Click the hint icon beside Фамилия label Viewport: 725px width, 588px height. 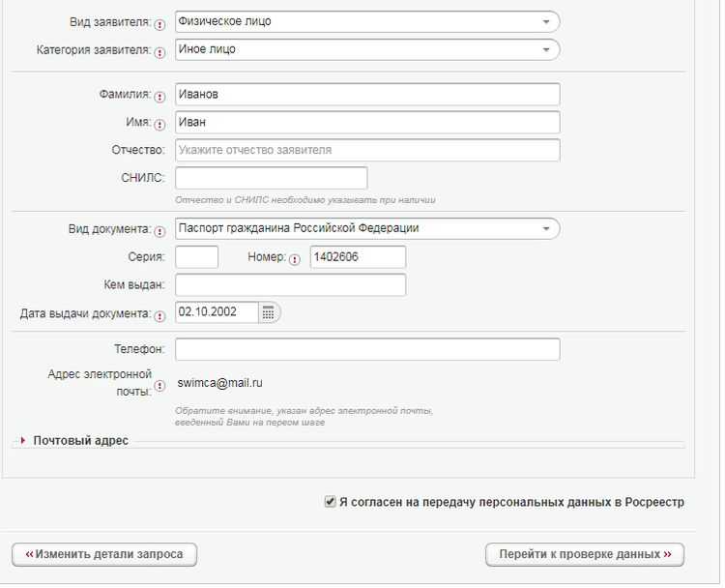pos(159,97)
